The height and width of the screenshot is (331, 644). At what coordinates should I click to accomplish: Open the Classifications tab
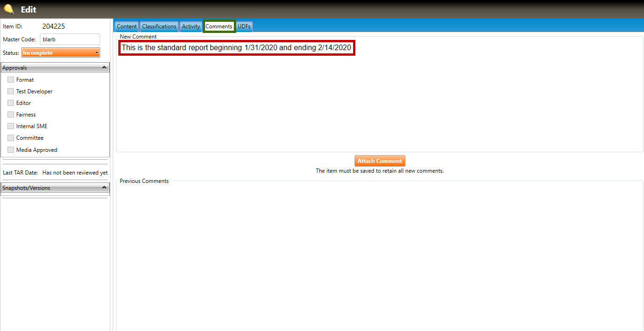pyautogui.click(x=159, y=26)
